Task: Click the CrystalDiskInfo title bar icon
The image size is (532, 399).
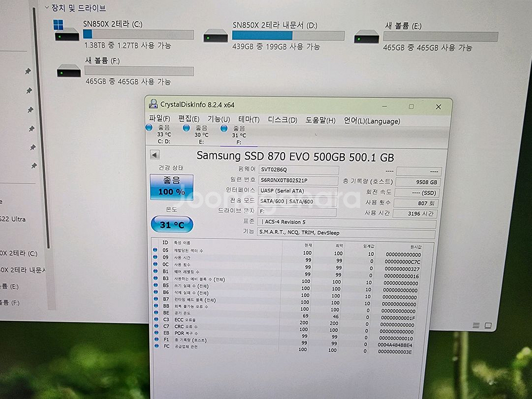Action: [154, 105]
